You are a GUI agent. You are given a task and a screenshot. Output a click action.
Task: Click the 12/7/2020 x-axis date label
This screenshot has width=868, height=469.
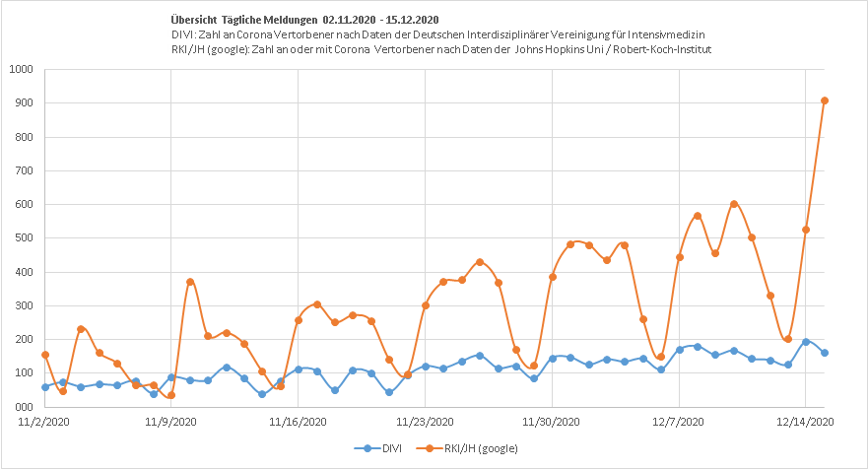tap(679, 422)
